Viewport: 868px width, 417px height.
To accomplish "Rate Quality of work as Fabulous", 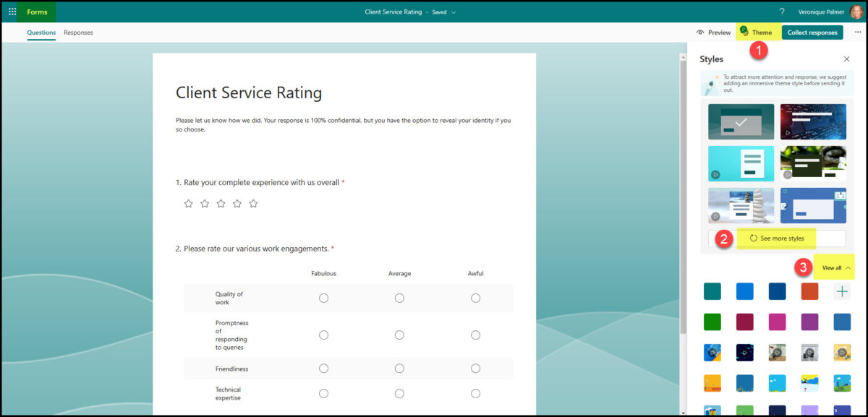I will 323,298.
